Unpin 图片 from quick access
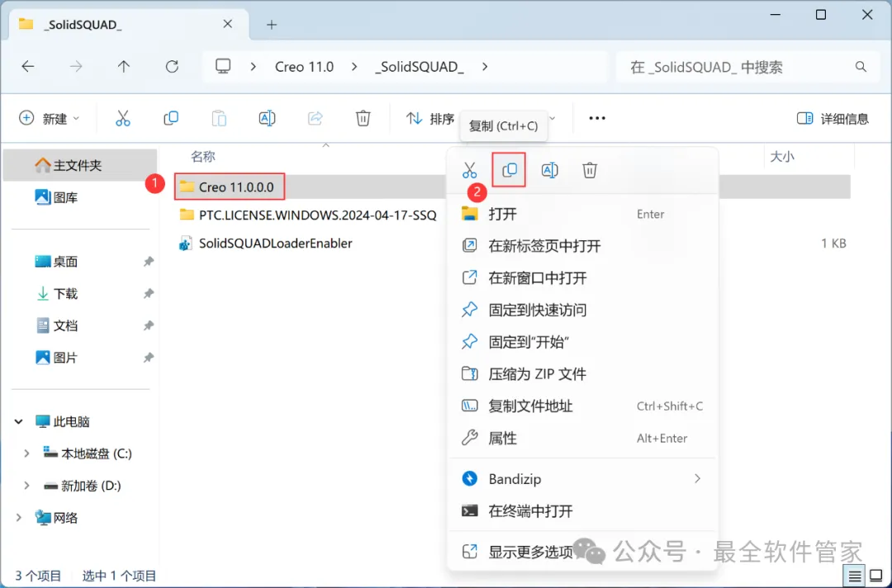This screenshot has width=892, height=588. pos(148,358)
